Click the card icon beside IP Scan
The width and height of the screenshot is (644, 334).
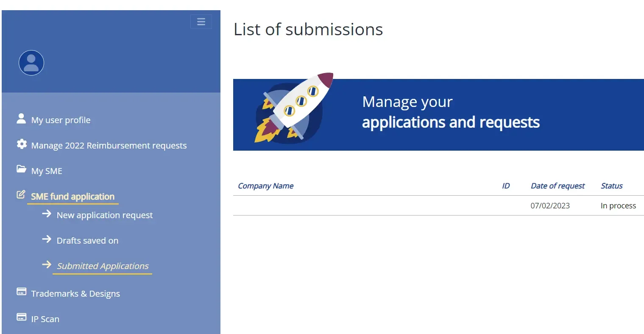(21, 317)
